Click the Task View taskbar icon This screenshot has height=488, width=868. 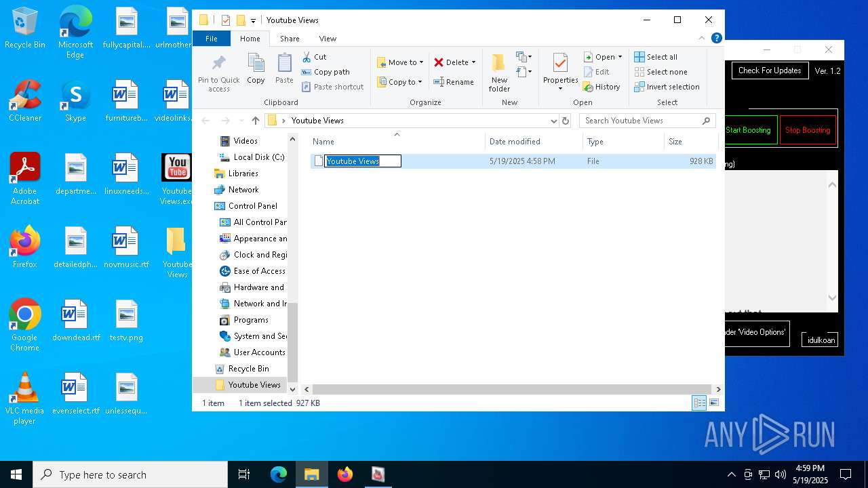pyautogui.click(x=244, y=474)
